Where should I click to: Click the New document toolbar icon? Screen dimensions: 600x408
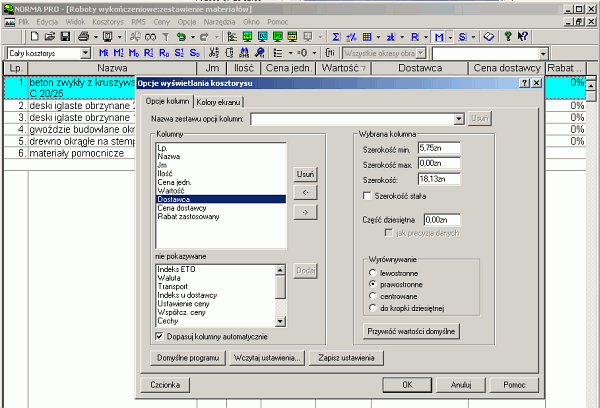tap(34, 36)
